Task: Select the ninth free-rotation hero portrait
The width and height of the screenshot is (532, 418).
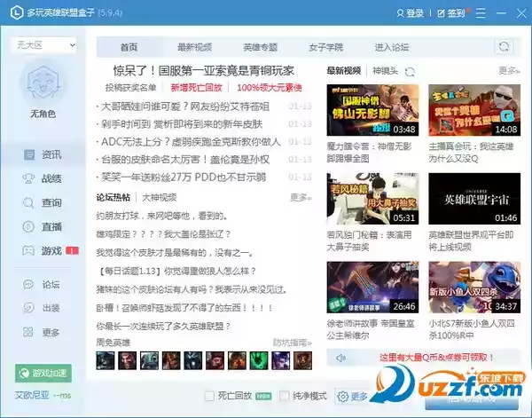Action: click(x=281, y=360)
